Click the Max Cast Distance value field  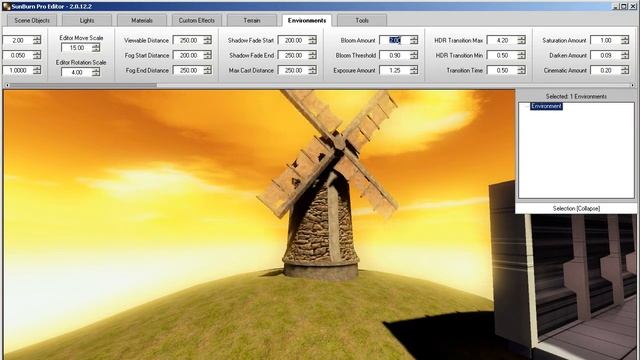293,70
